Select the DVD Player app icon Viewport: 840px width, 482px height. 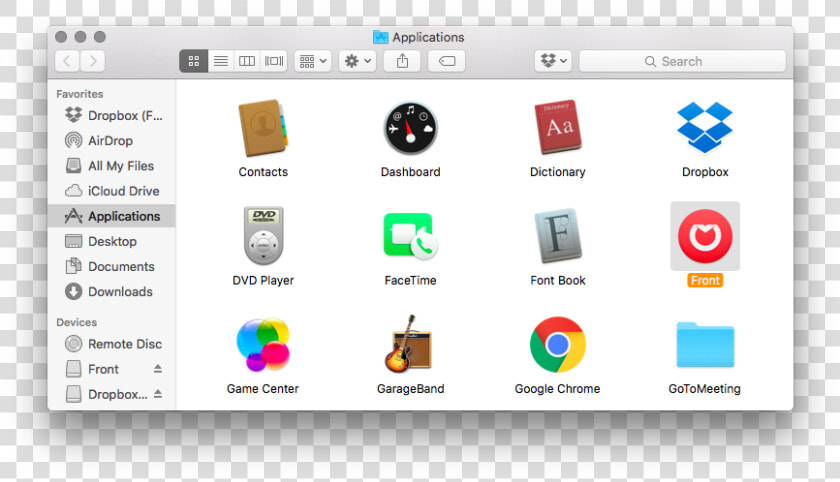point(263,236)
